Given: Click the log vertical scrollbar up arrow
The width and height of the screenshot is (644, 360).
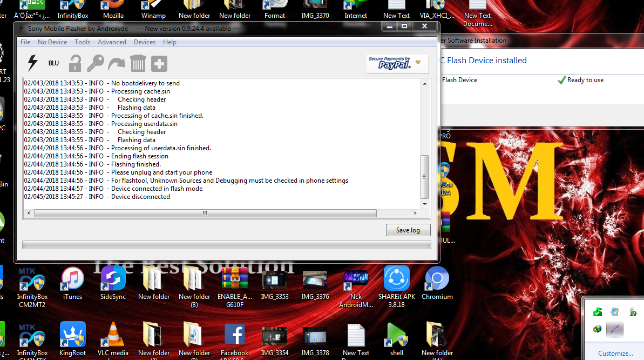Looking at the screenshot, I should (425, 84).
